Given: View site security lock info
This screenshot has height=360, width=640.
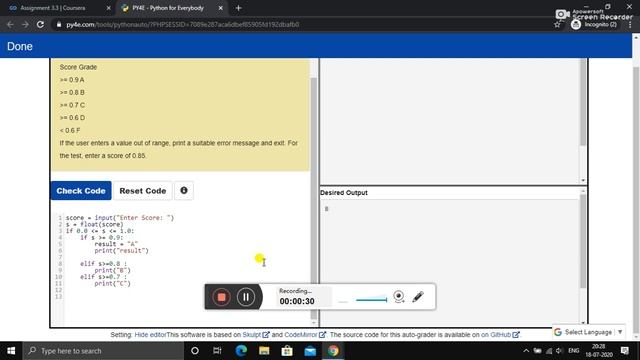Looking at the screenshot, I should (59, 24).
